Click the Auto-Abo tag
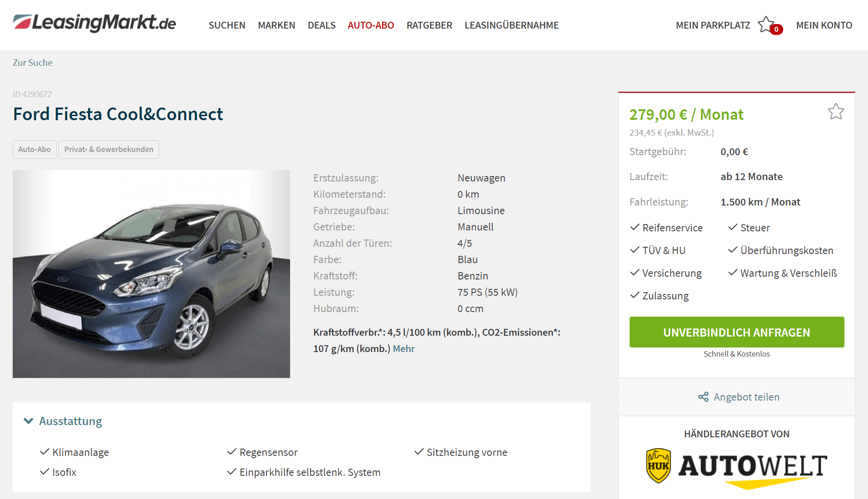Viewport: 868px width, 499px height. coord(34,149)
